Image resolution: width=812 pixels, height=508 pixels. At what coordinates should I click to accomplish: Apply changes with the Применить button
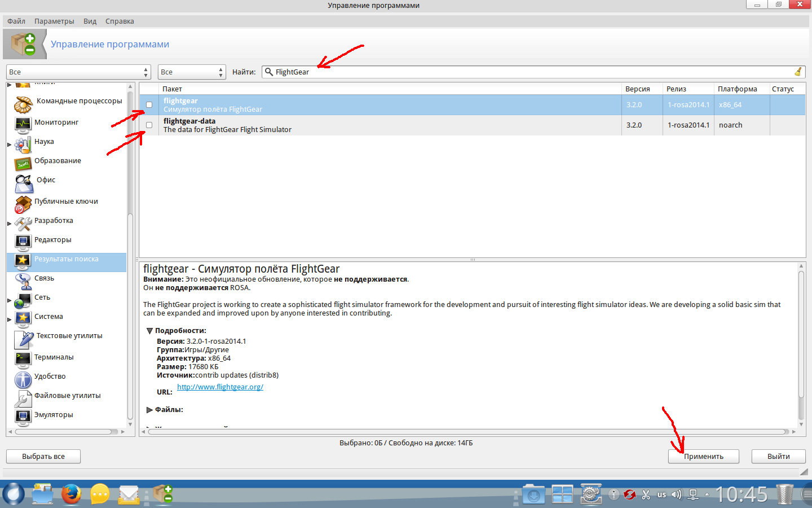coord(704,456)
